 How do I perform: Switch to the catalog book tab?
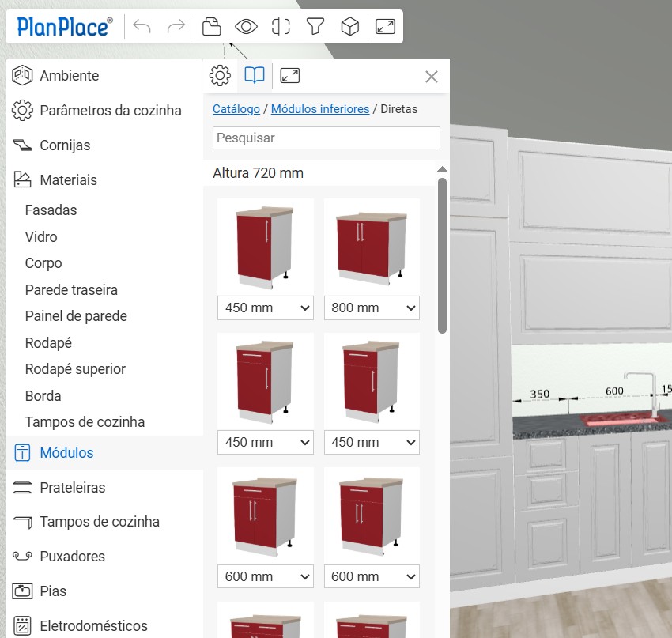254,76
